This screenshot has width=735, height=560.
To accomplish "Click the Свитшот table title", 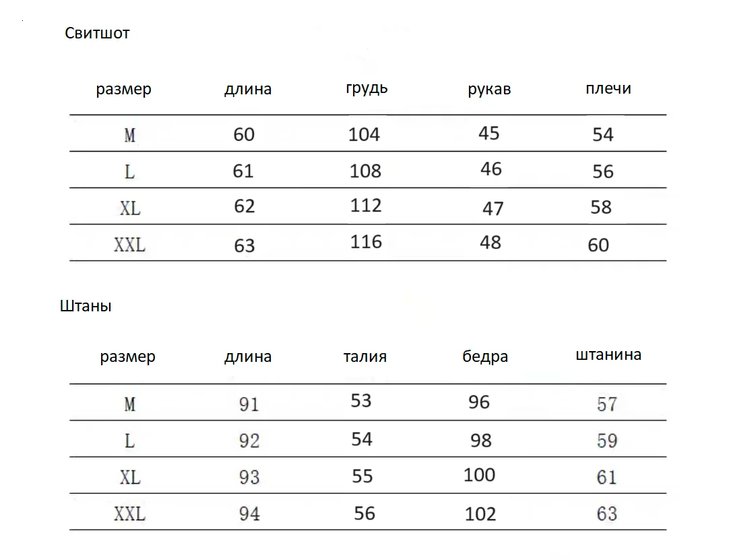I will (x=97, y=33).
